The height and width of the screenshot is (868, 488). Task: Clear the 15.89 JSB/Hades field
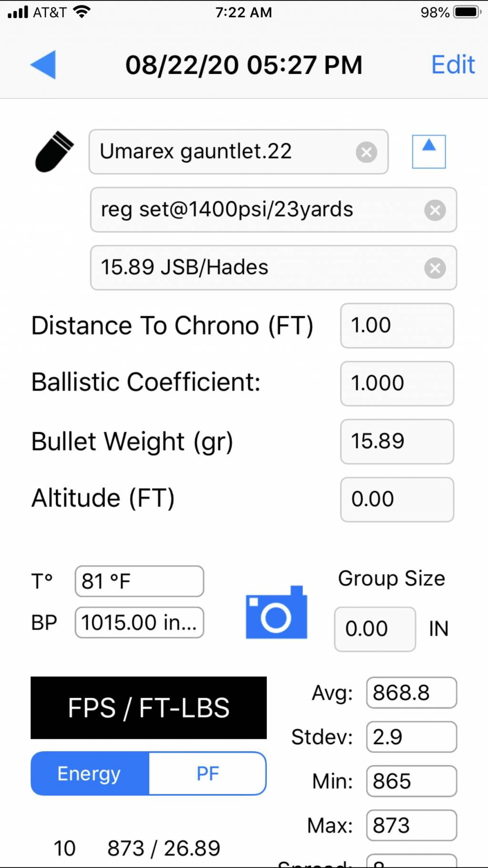[435, 268]
